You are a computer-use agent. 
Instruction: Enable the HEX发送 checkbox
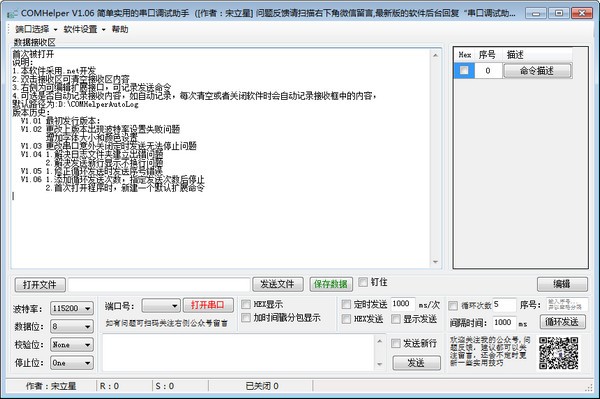tap(346, 319)
